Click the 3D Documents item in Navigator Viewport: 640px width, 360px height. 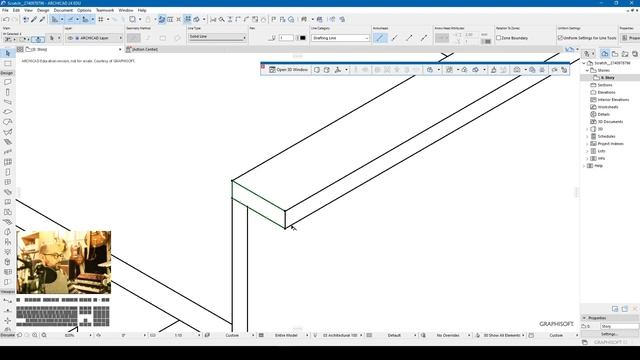click(x=610, y=122)
